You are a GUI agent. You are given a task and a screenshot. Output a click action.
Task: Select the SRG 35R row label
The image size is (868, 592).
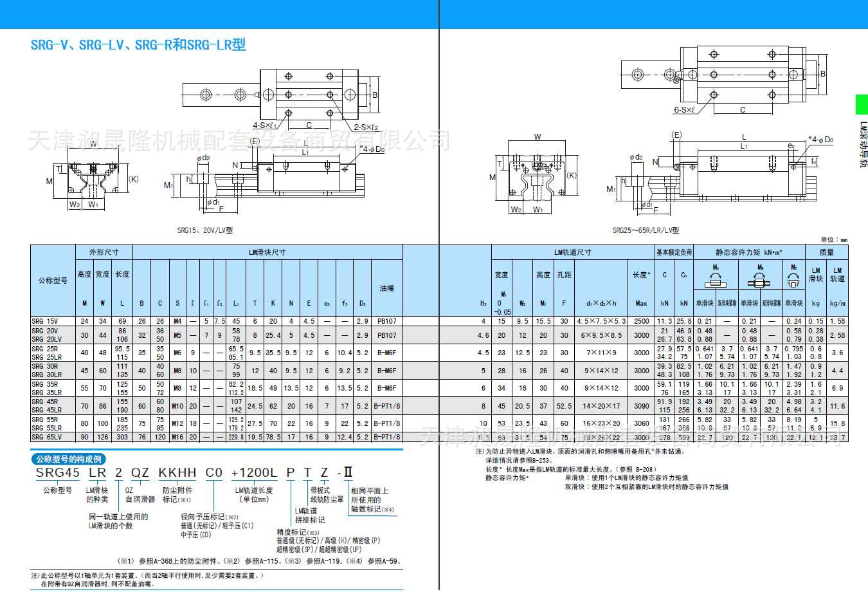point(45,384)
